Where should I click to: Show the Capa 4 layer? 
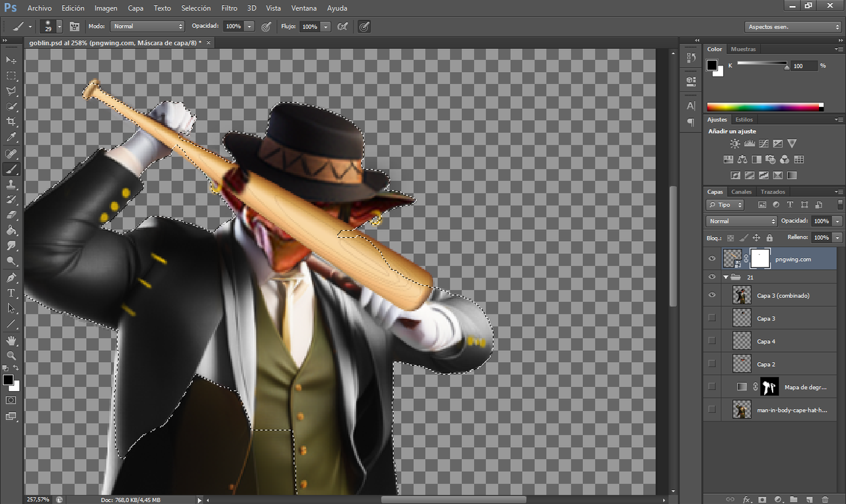coord(712,341)
